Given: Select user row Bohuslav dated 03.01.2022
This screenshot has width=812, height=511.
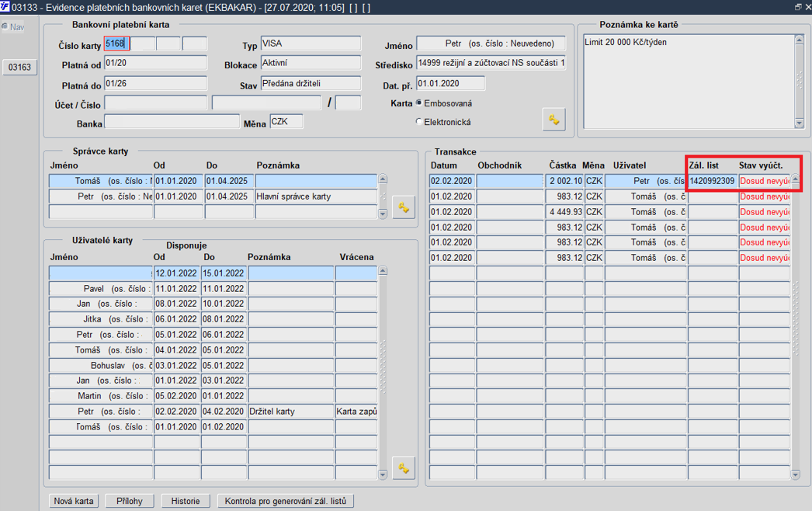Looking at the screenshot, I should click(x=213, y=365).
